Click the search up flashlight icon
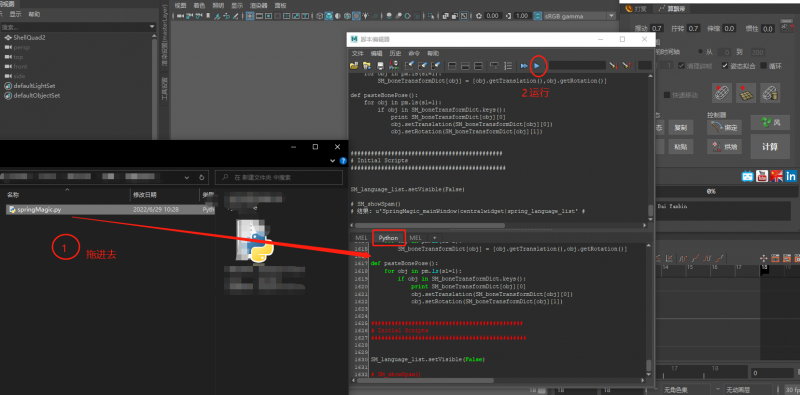This screenshot has height=395, width=800. (627, 66)
